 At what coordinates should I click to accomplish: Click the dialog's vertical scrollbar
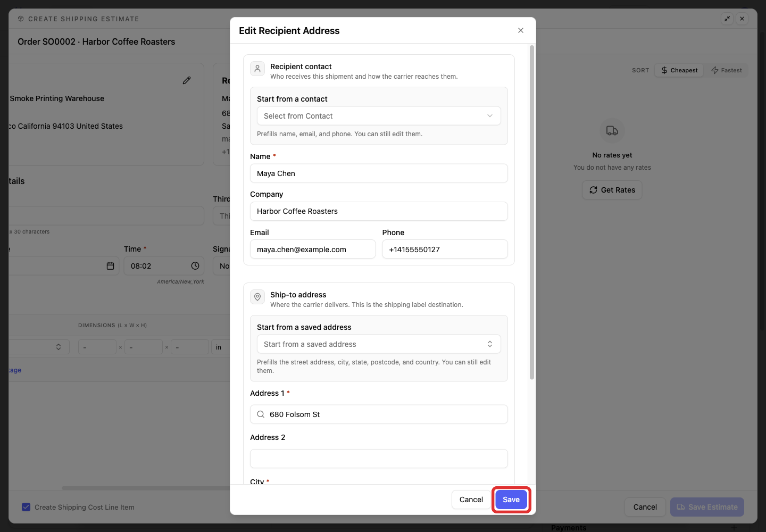[x=531, y=213]
